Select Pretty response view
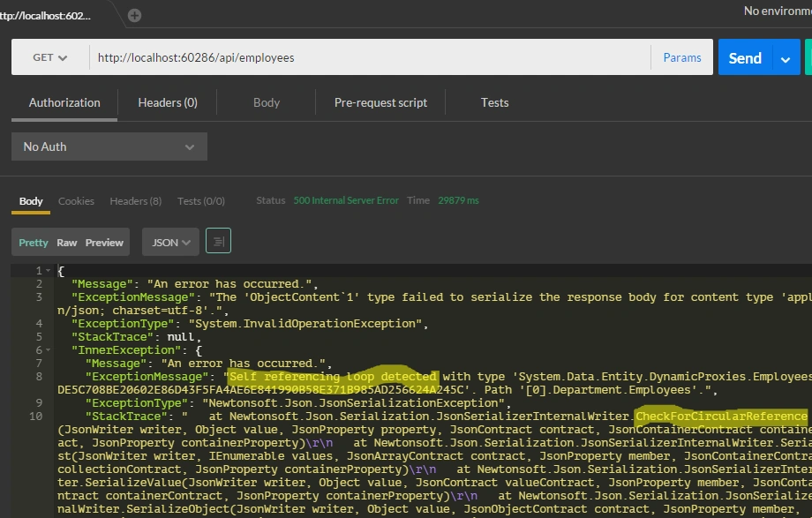 coord(34,243)
